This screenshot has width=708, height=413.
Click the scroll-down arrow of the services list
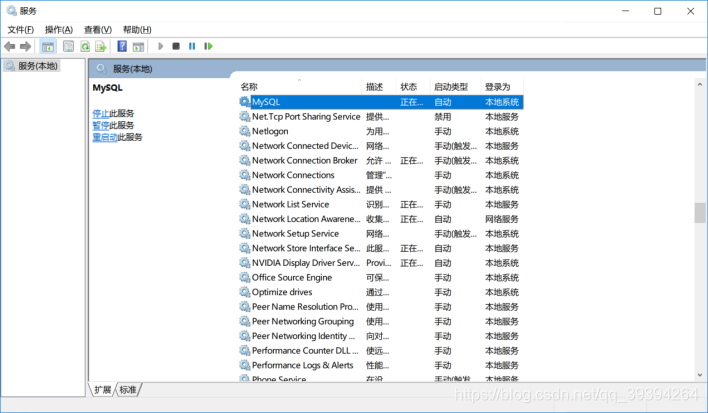pyautogui.click(x=699, y=375)
